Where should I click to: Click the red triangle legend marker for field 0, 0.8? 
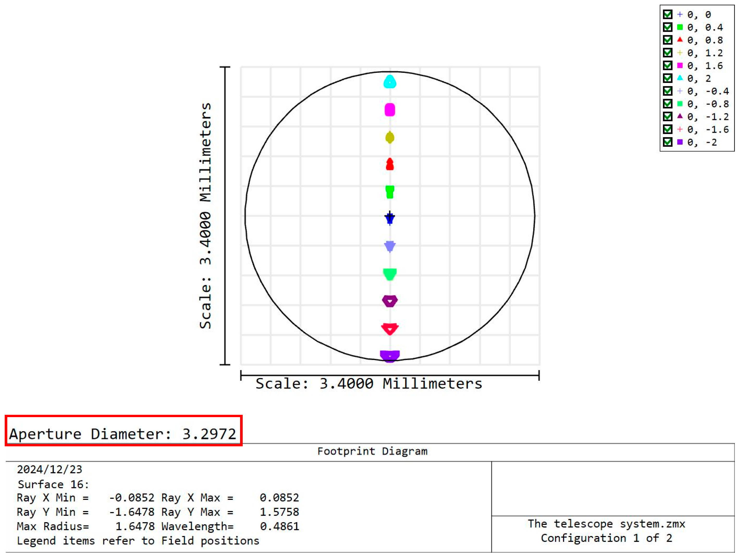[x=680, y=40]
